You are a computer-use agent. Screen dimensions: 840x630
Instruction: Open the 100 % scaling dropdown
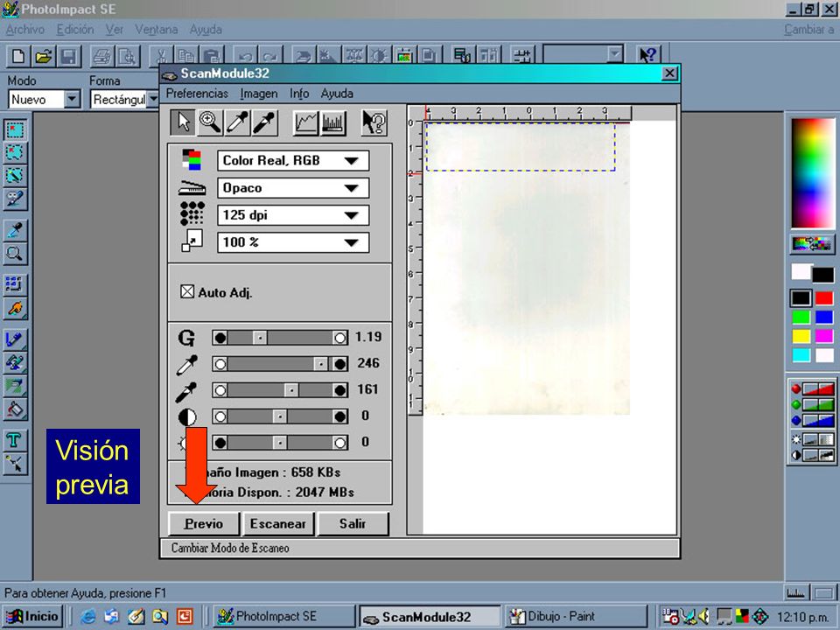tap(293, 242)
